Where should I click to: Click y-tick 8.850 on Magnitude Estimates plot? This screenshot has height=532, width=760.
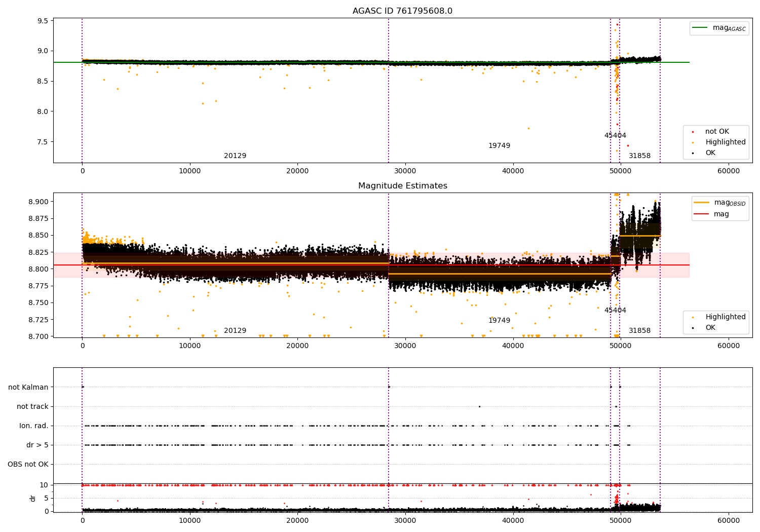point(39,236)
